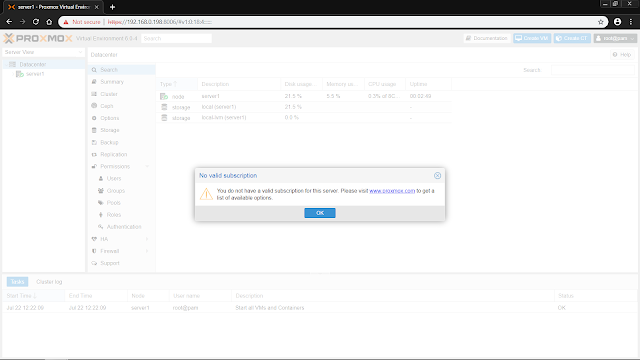The image size is (640, 360).
Task: Select the local-lvm (server1) storage row
Action: tap(304, 118)
